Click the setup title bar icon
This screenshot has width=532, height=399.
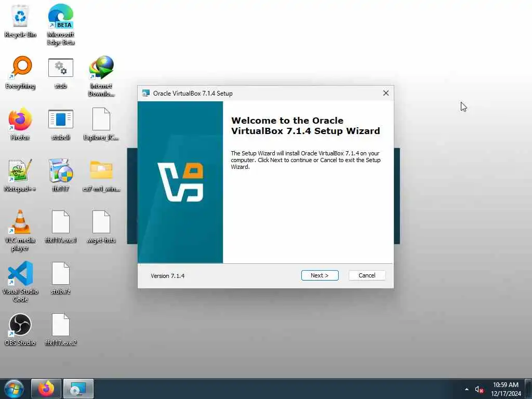click(x=146, y=93)
